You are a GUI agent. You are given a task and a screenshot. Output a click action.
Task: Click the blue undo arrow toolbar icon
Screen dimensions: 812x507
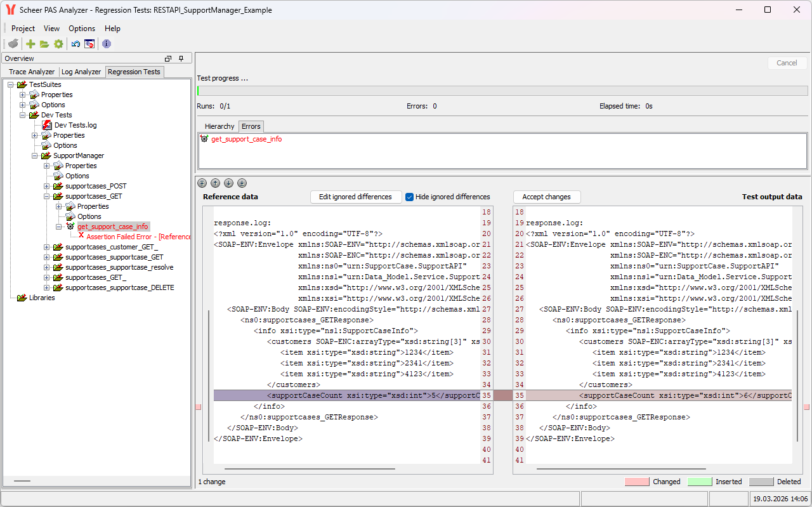pos(75,44)
